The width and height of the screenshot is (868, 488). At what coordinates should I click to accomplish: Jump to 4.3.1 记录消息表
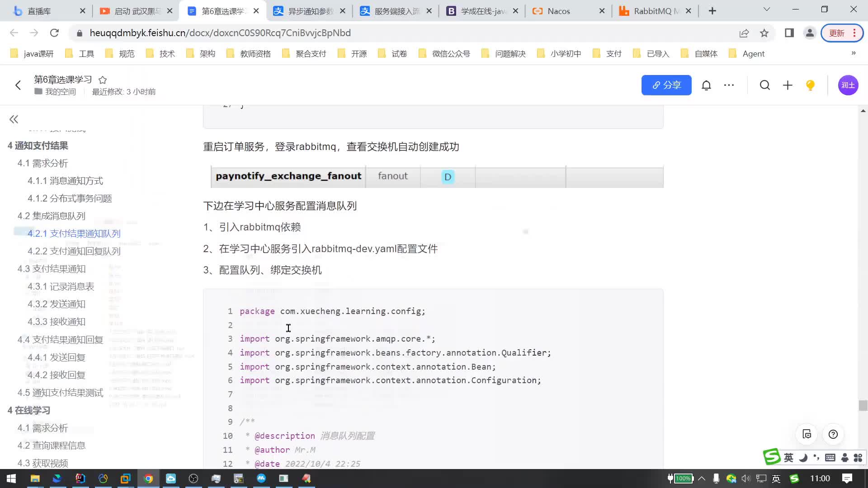click(61, 286)
